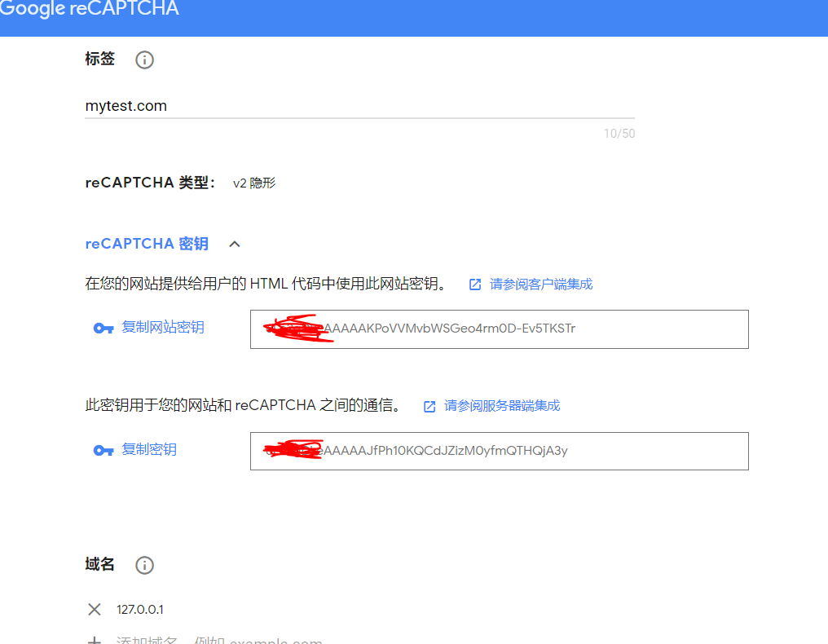Open the 请参阅服务器端集成 link

[x=502, y=406]
